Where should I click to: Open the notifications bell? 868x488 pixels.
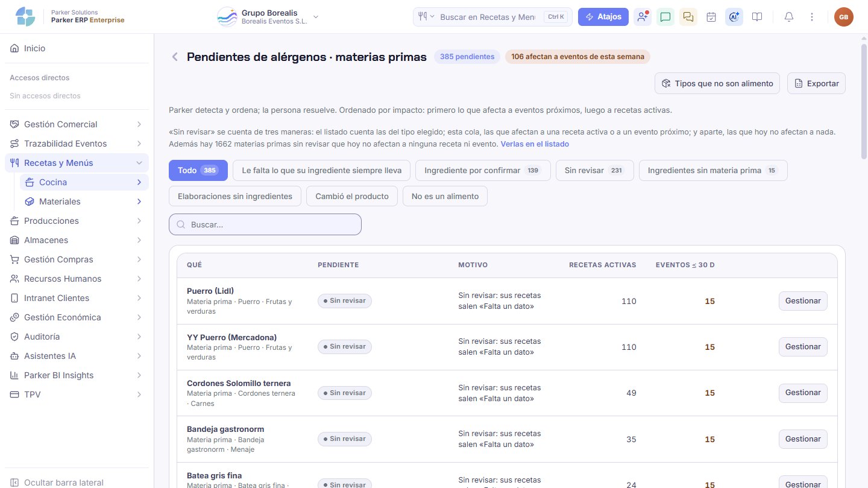click(789, 17)
